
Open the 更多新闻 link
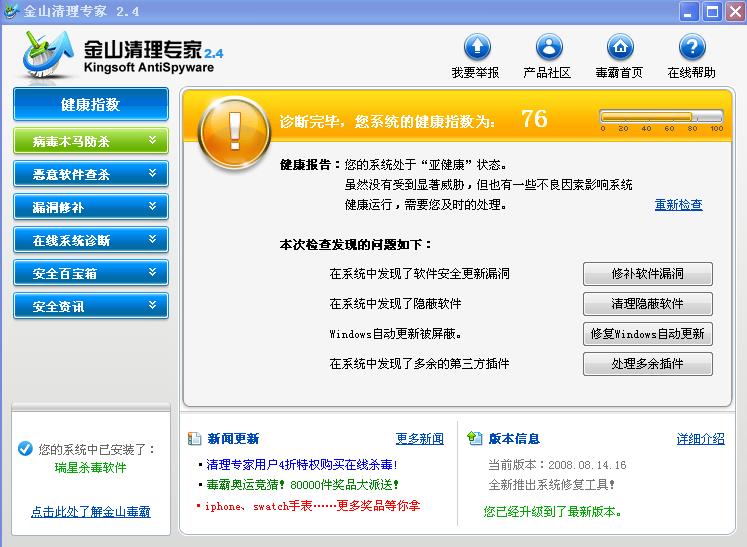420,438
